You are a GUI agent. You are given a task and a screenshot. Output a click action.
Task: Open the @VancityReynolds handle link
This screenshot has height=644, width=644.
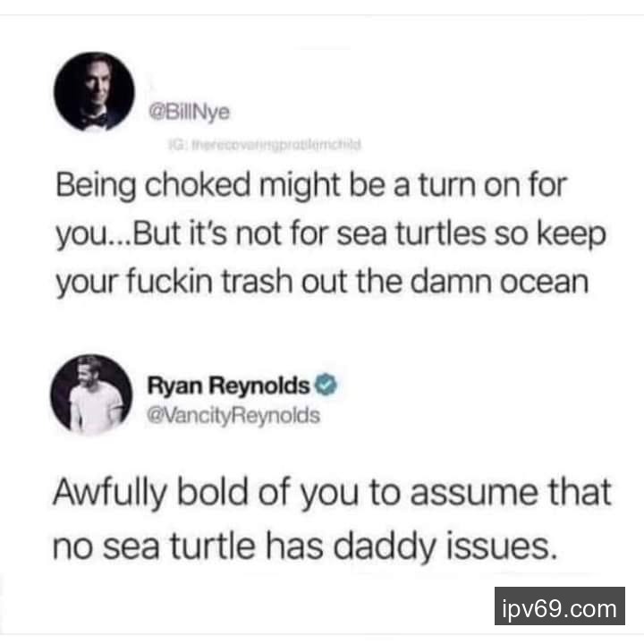coord(233,415)
